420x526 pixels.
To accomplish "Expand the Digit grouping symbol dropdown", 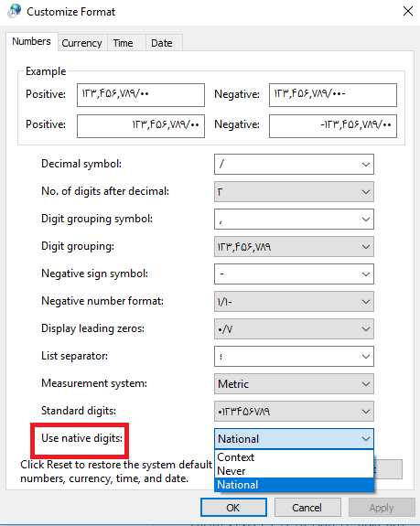I will (x=294, y=220).
